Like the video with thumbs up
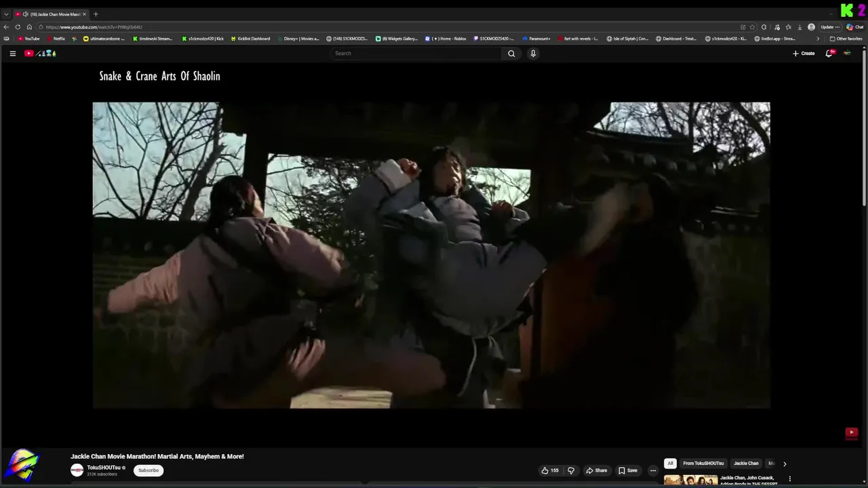868x488 pixels. [550, 470]
